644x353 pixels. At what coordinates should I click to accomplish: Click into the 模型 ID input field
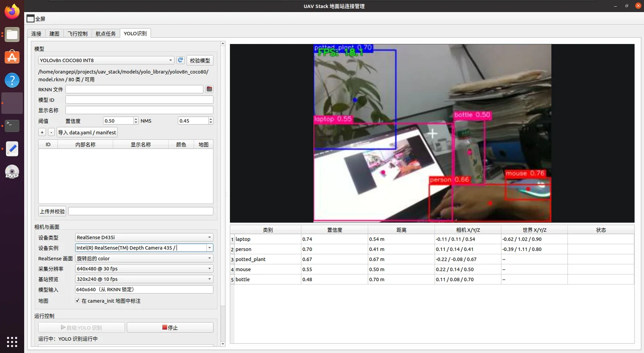139,100
